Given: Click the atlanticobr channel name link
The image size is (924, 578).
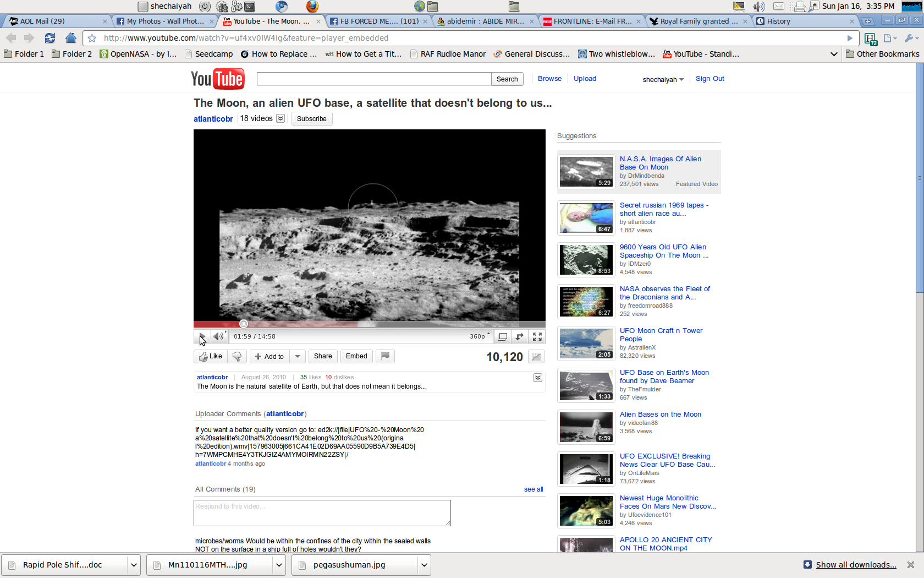Looking at the screenshot, I should pos(213,119).
